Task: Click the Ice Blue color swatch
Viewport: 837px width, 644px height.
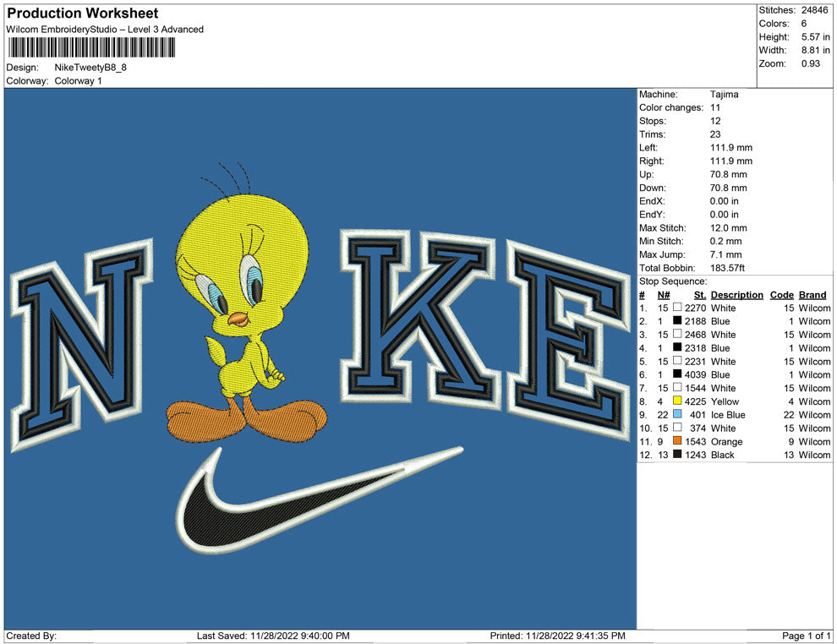Action: click(x=677, y=414)
